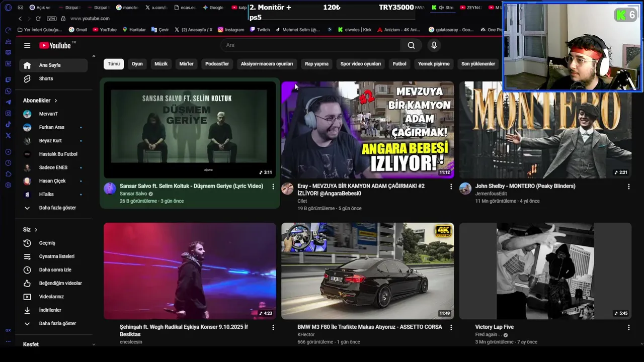Open the Furkan Aras subscription

pos(53,127)
